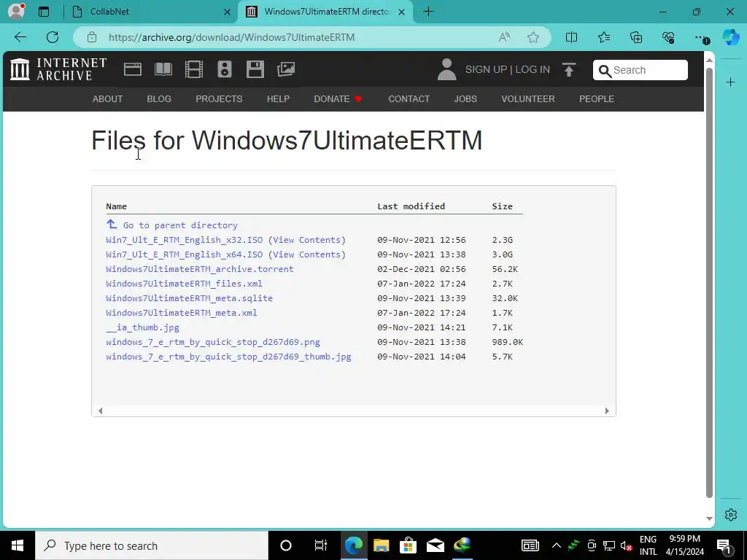Open the HELP menu item
The width and height of the screenshot is (747, 560).
click(278, 99)
